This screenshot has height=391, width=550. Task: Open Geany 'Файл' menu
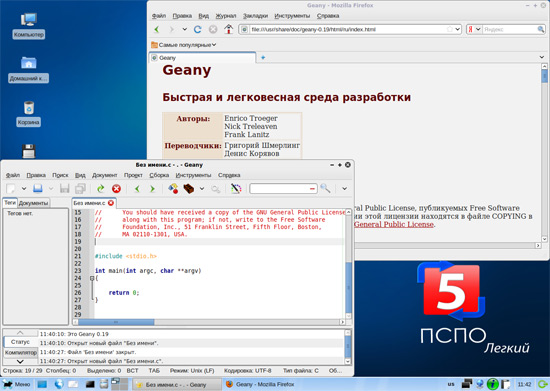(13, 175)
